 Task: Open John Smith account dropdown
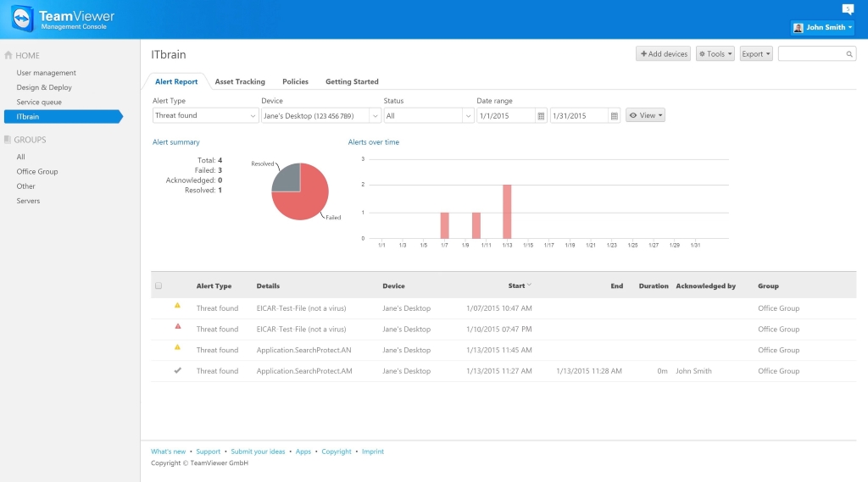822,27
